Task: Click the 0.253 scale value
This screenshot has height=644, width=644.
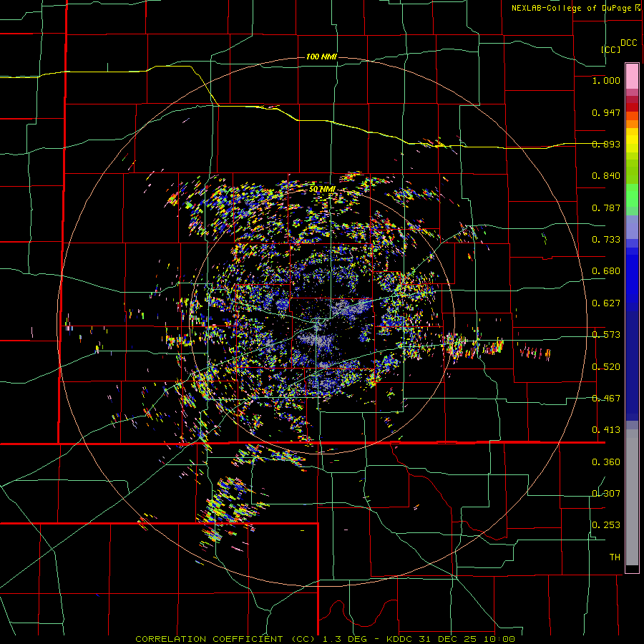Action: [606, 525]
